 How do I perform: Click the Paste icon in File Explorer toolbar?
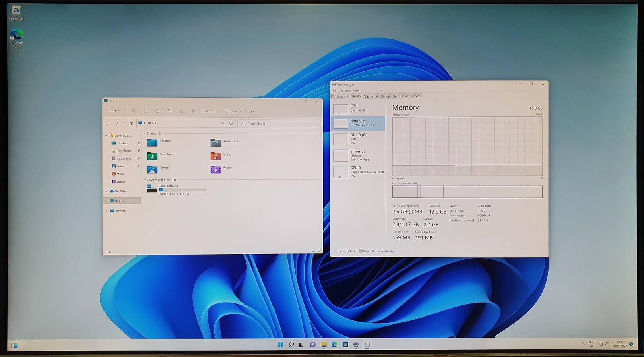click(x=157, y=111)
